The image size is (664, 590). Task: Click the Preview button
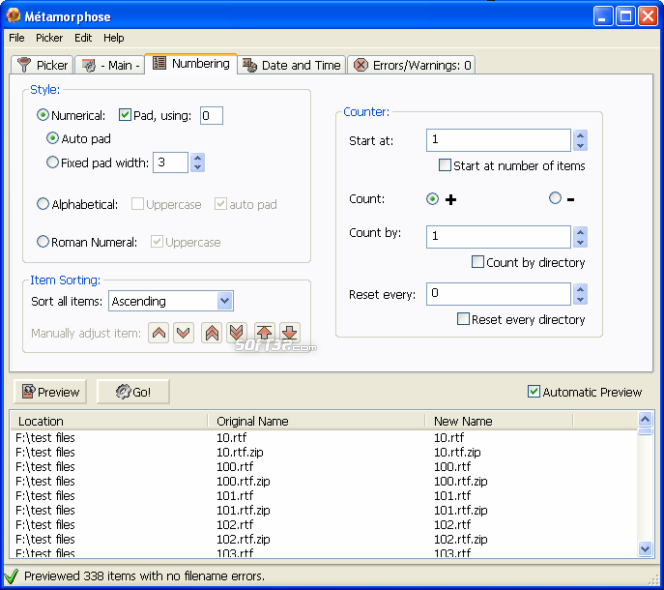tap(50, 392)
